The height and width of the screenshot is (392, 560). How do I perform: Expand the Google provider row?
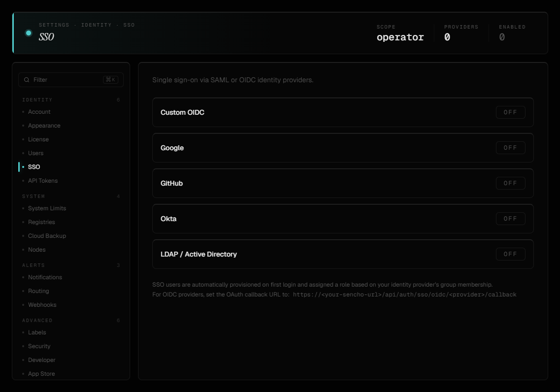[x=343, y=148]
